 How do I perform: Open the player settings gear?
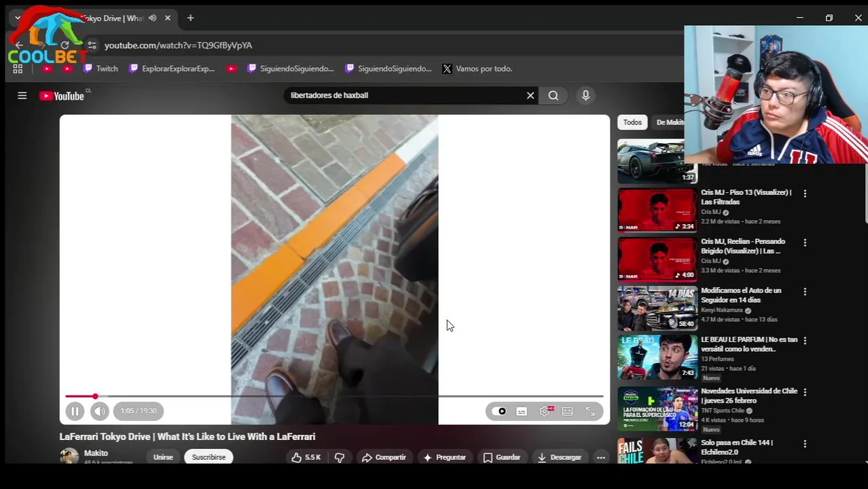click(545, 411)
